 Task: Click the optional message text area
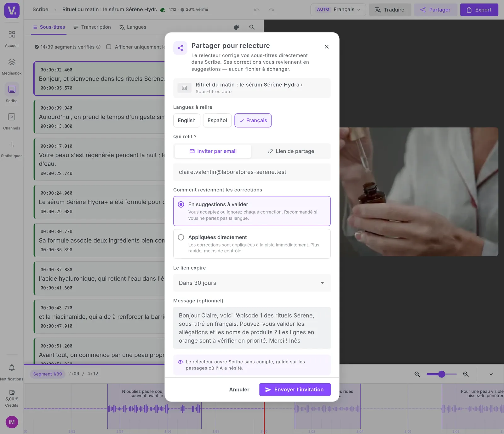252,328
